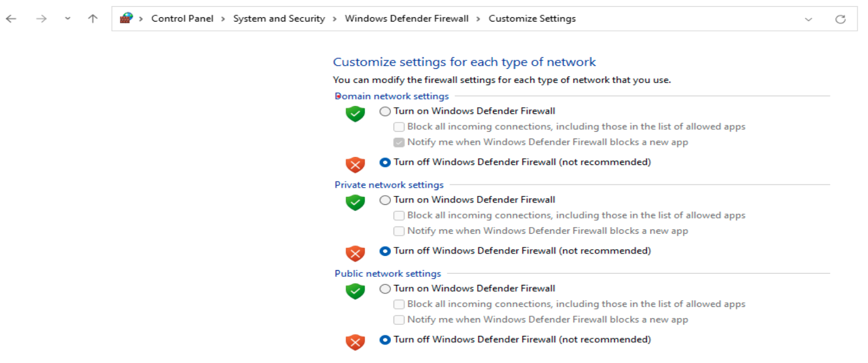Refresh the Customize Settings page
This screenshot has height=363, width=868.
[840, 19]
